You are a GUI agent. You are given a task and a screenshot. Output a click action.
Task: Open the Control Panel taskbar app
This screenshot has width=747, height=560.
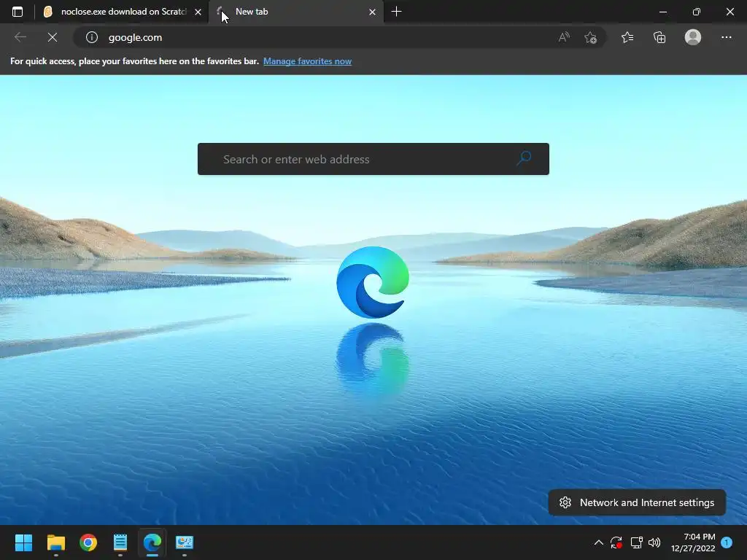pos(185,542)
